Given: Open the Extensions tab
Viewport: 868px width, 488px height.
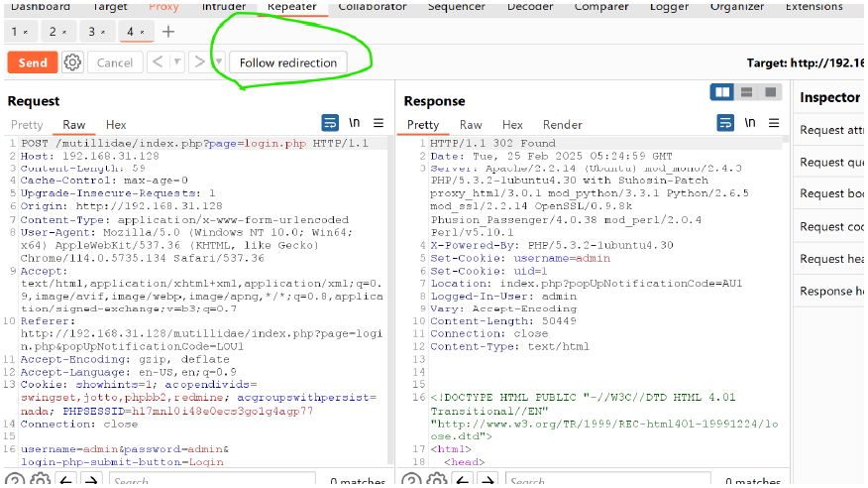Looking at the screenshot, I should point(814,7).
